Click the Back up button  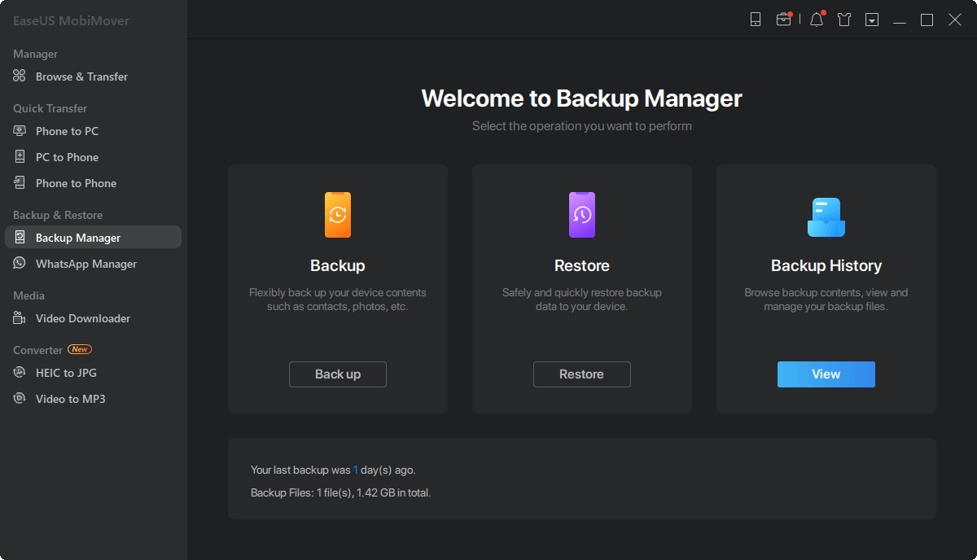[x=338, y=374]
